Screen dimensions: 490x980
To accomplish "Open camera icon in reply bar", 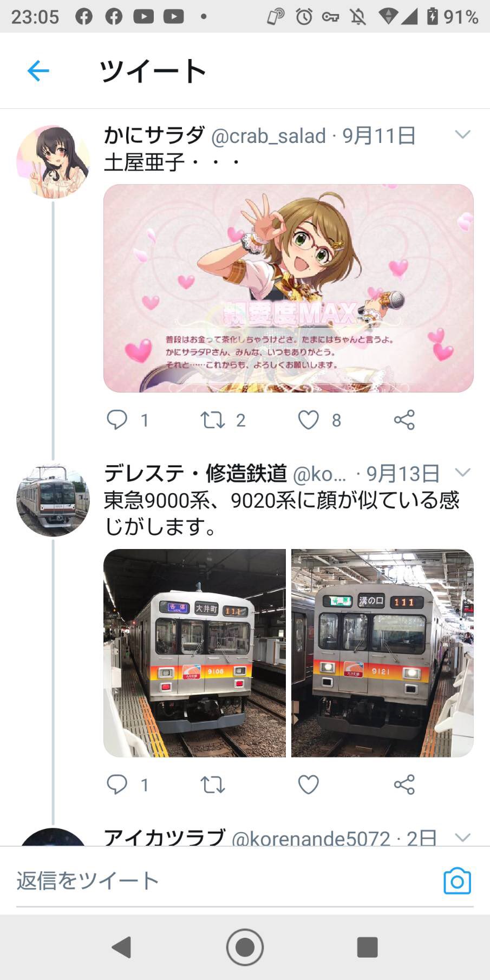I will (x=457, y=881).
